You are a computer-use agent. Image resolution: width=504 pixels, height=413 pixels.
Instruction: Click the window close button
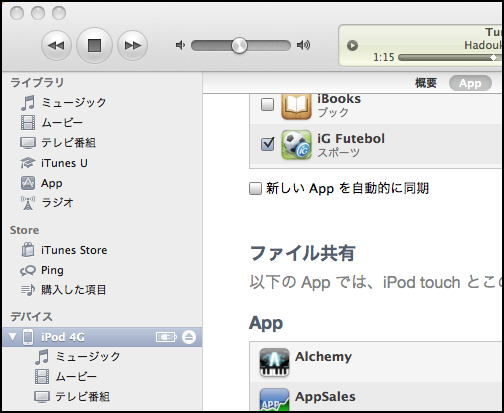pos(17,13)
